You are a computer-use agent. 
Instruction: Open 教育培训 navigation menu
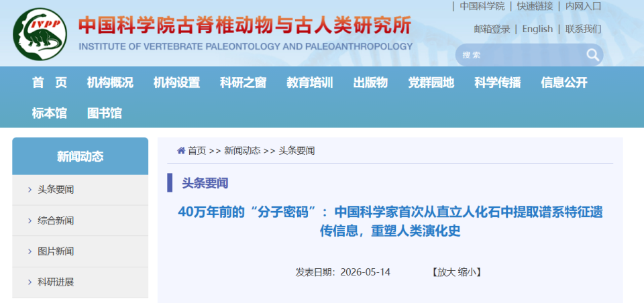coord(310,82)
